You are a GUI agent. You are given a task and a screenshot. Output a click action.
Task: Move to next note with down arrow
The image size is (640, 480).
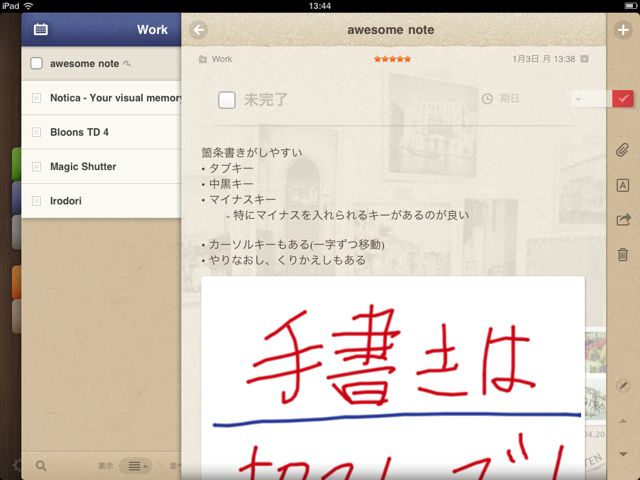coord(623,454)
